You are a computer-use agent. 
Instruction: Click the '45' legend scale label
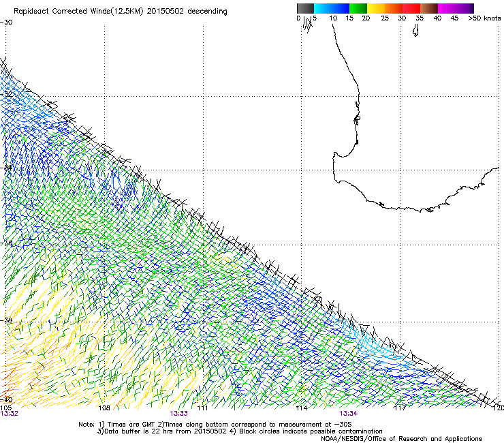454,18
